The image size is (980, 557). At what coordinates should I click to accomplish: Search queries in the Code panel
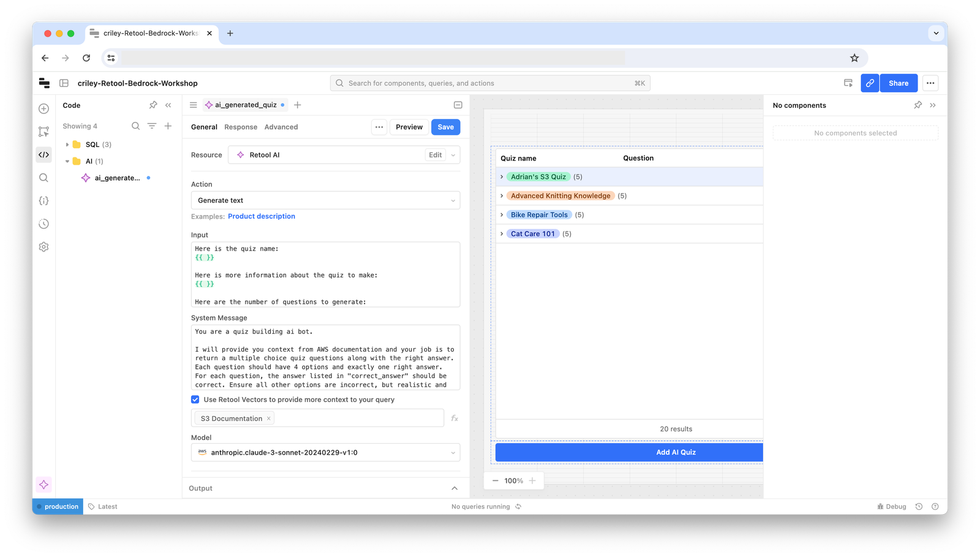tap(135, 126)
